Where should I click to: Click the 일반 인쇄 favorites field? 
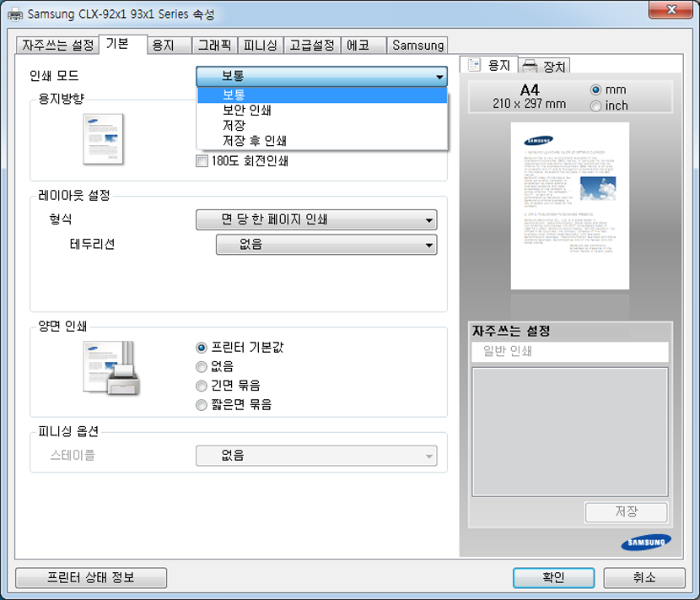pos(569,352)
